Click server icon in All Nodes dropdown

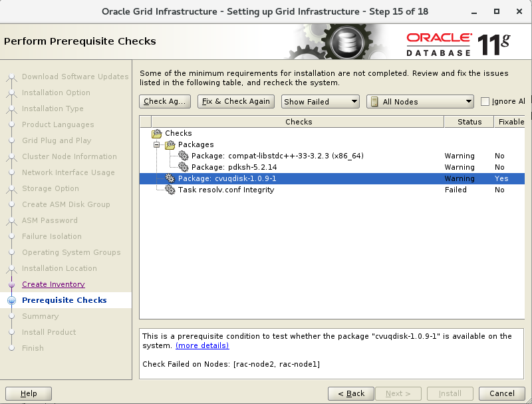pyautogui.click(x=374, y=102)
